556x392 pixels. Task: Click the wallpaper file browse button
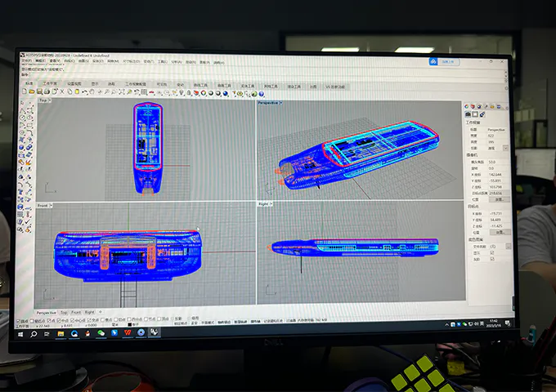click(x=508, y=246)
